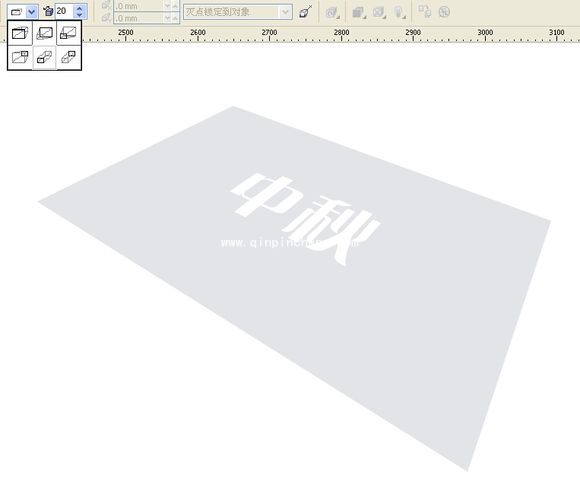
Task: Select the third extrusion type in the top row
Action: (68, 33)
